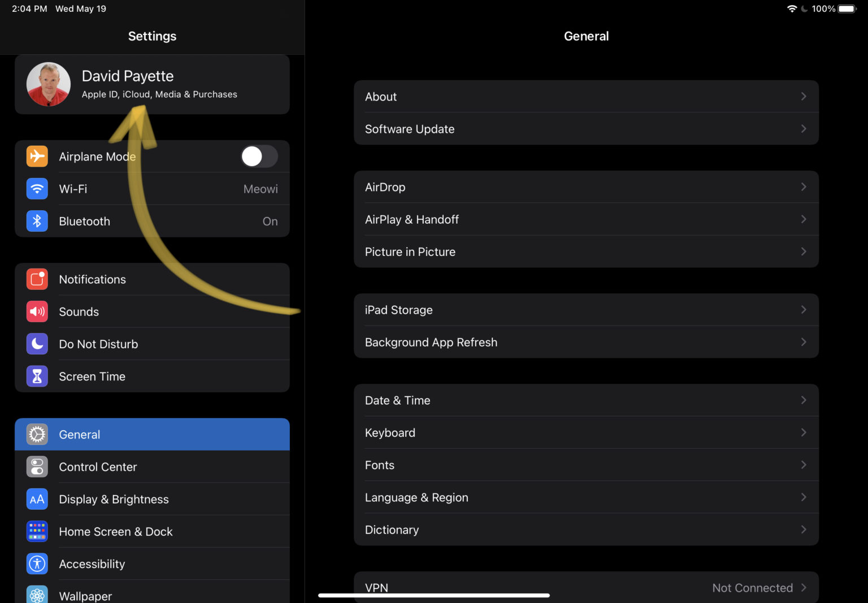The height and width of the screenshot is (603, 868).
Task: Open Notifications using its red icon
Action: [x=37, y=279]
